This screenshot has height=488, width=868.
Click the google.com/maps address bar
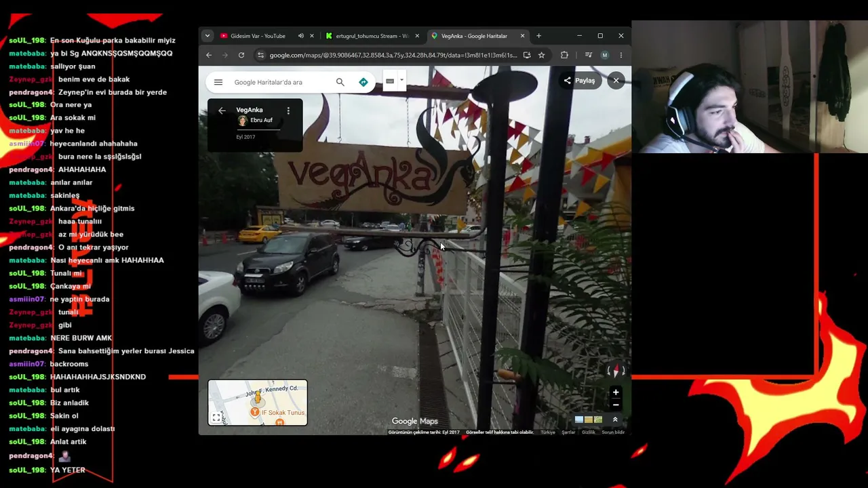pos(393,56)
